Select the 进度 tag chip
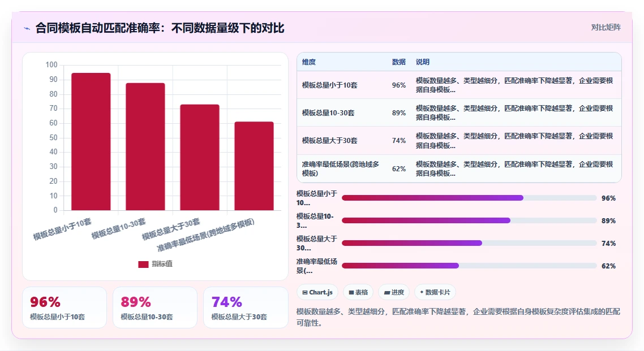This screenshot has width=644, height=351. click(x=394, y=292)
